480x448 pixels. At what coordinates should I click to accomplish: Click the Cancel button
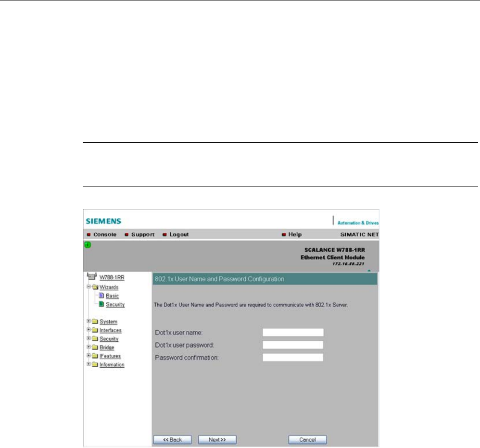(x=307, y=439)
